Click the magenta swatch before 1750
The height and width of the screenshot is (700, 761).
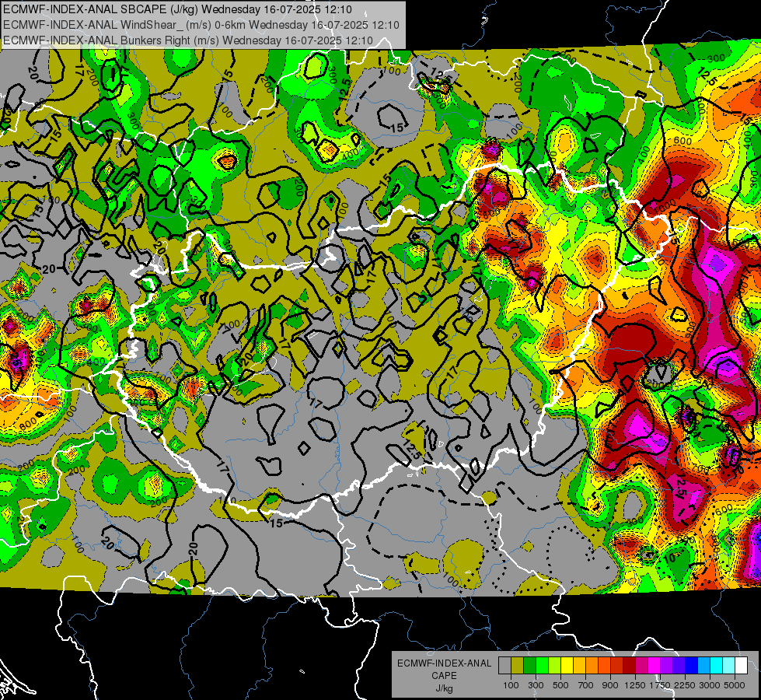pos(655,666)
